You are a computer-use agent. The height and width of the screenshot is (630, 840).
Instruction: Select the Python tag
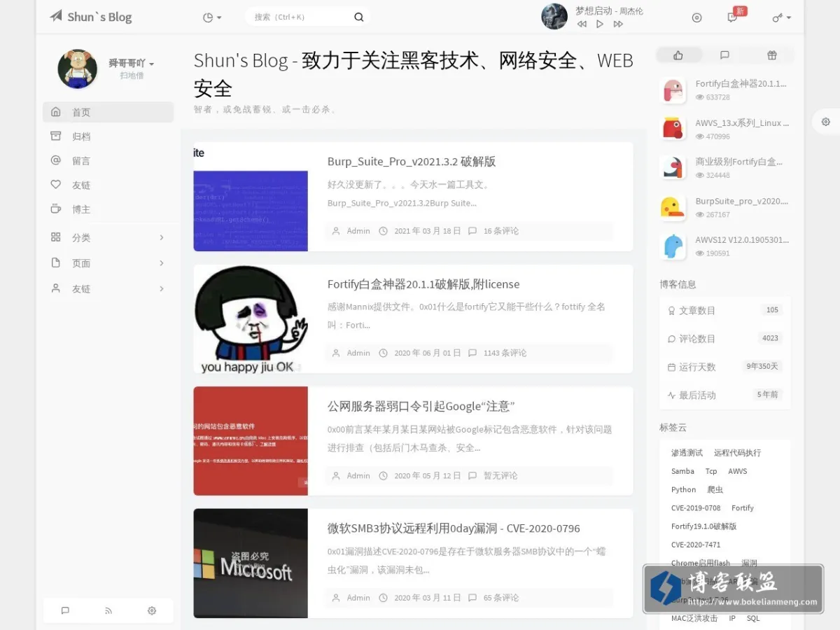[x=683, y=489]
